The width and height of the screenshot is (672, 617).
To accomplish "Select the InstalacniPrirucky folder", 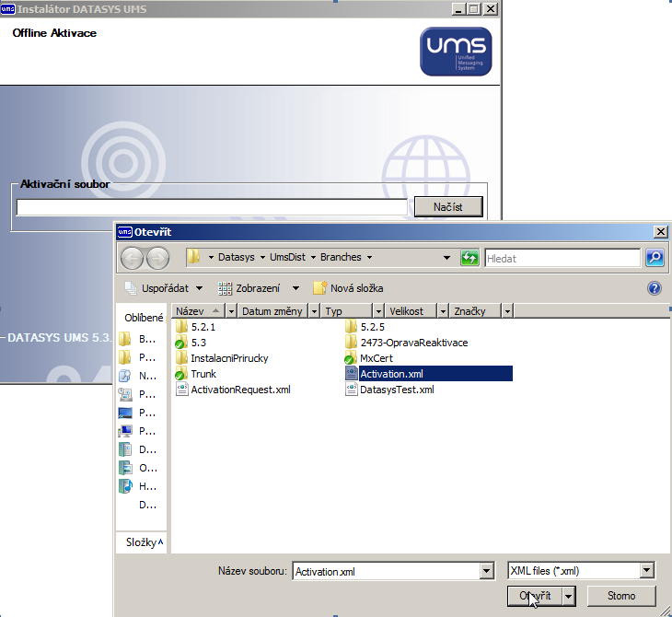I will [x=222, y=358].
